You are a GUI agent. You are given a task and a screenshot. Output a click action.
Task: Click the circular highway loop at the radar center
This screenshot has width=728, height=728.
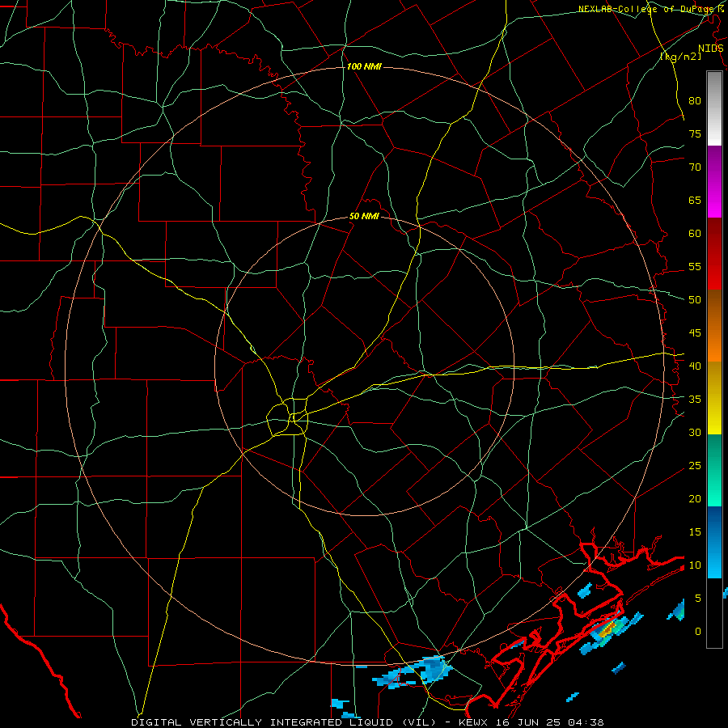(288, 417)
